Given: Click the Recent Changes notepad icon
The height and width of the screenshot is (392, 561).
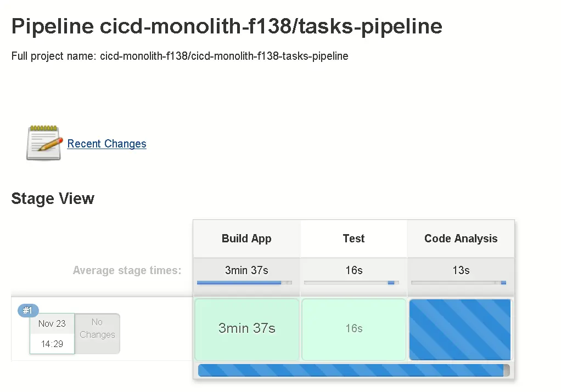Looking at the screenshot, I should pos(44,143).
